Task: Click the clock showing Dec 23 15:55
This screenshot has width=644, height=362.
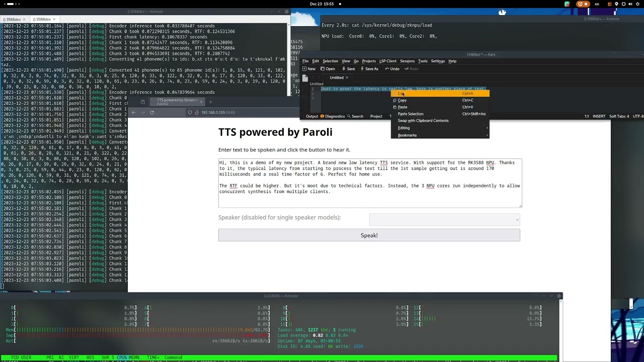Action: 322,4
